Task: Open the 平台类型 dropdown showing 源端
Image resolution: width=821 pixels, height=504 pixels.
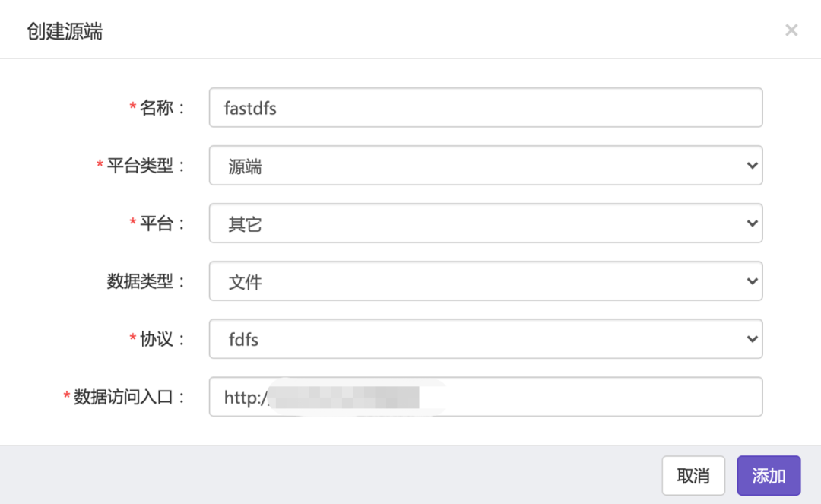Action: [485, 166]
